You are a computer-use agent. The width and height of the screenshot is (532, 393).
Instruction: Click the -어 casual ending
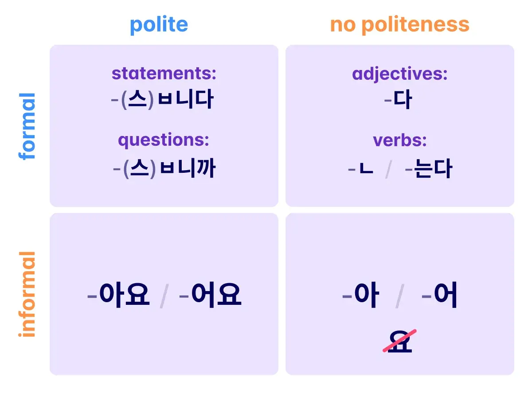pyautogui.click(x=440, y=295)
